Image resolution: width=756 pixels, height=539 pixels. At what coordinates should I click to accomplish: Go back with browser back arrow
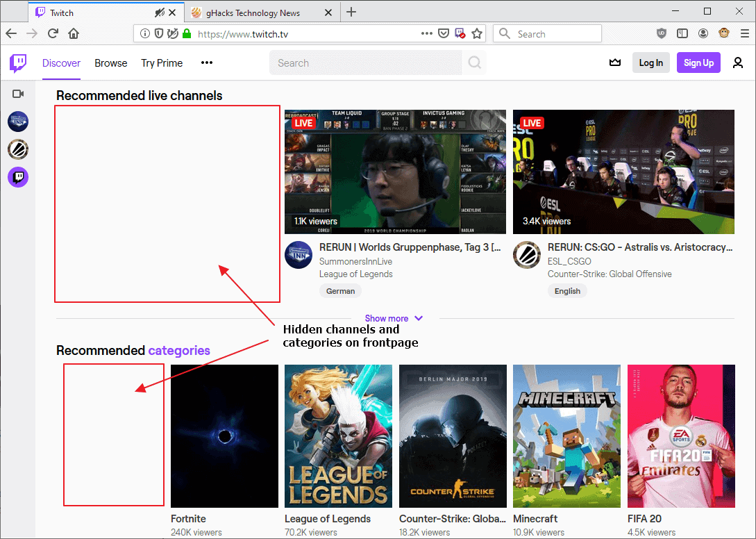tap(12, 34)
